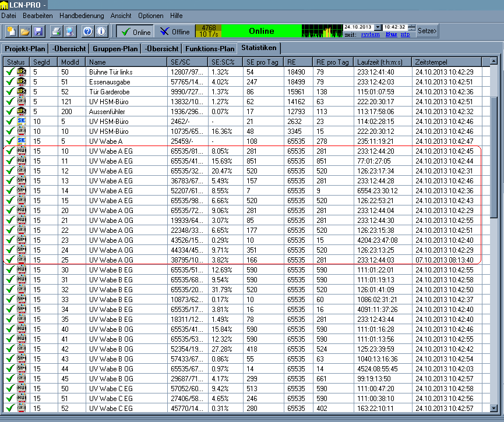Click the printer icon in toolbar
Image resolution: width=504 pixels, height=422 pixels.
coord(57,31)
